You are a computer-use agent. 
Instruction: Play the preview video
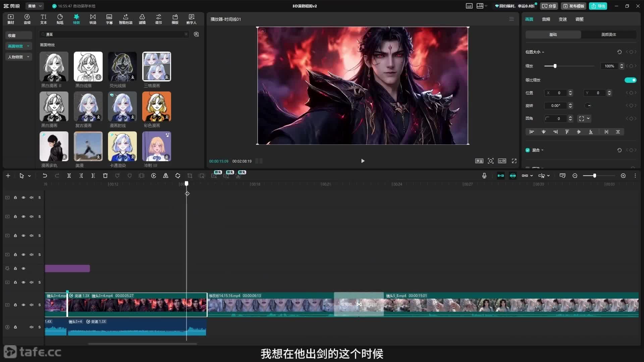click(x=363, y=161)
